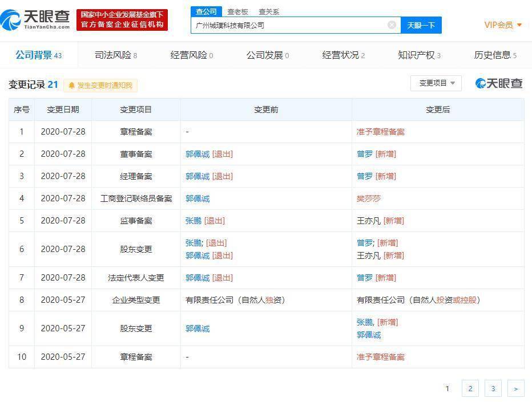Open 郭佩诚 link in 经理备案 row

pos(198,176)
